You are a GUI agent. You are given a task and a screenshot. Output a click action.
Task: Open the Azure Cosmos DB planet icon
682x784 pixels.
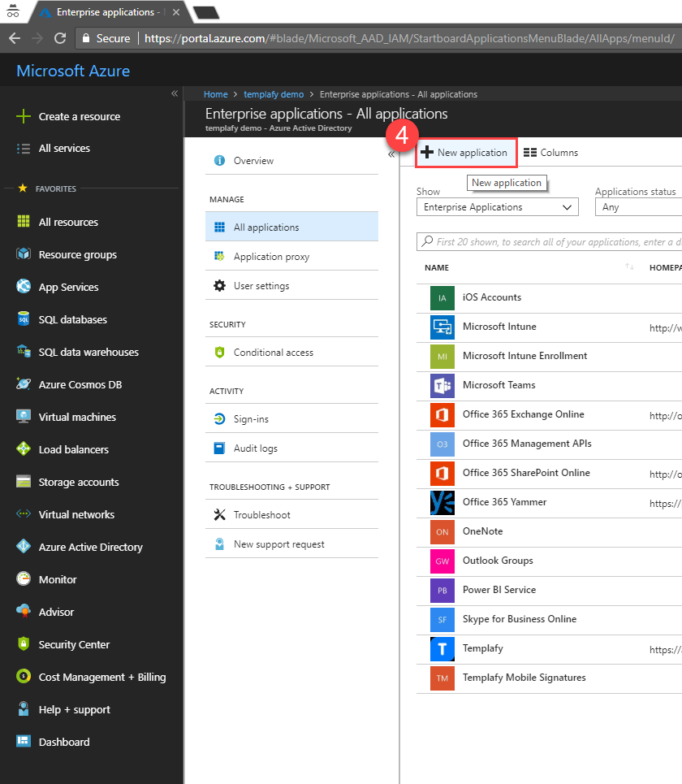coord(23,384)
